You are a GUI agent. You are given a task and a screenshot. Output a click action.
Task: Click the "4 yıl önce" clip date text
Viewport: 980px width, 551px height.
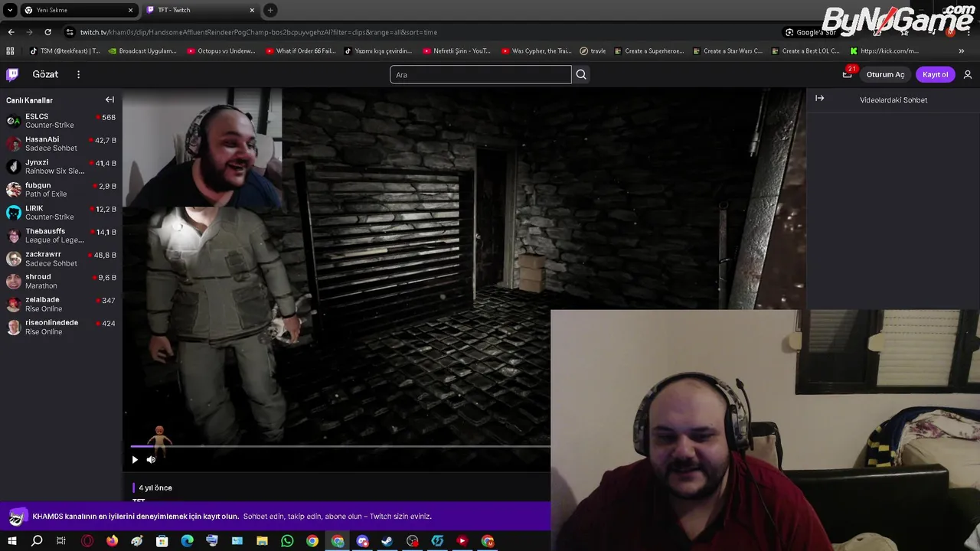point(155,487)
